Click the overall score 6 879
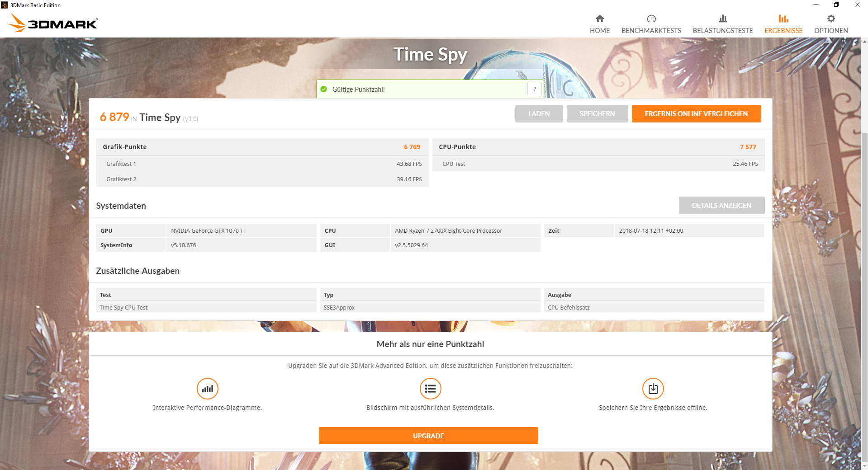868x470 pixels. (x=114, y=117)
